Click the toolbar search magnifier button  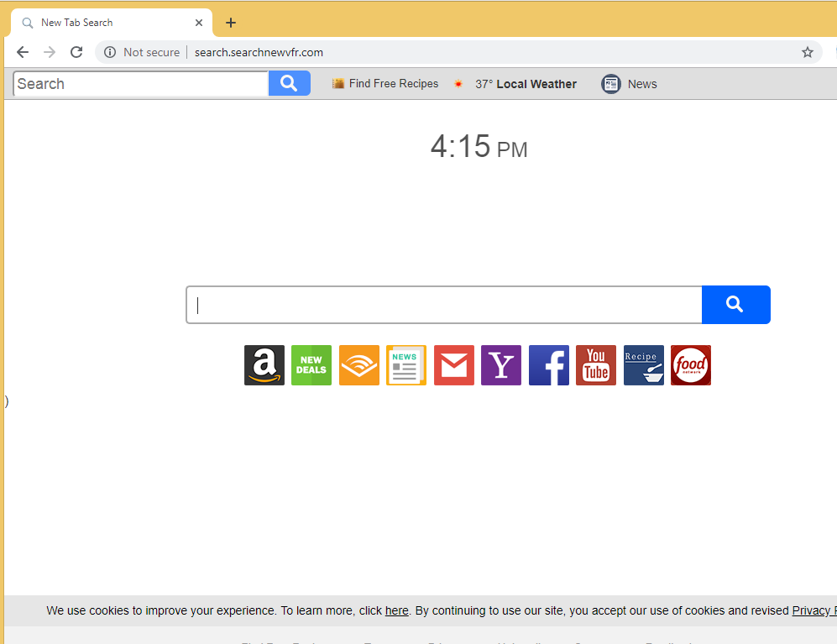coord(290,83)
